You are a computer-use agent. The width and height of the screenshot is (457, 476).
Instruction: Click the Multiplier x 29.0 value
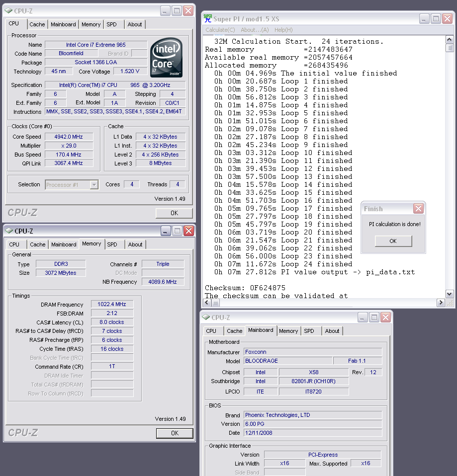(x=69, y=146)
